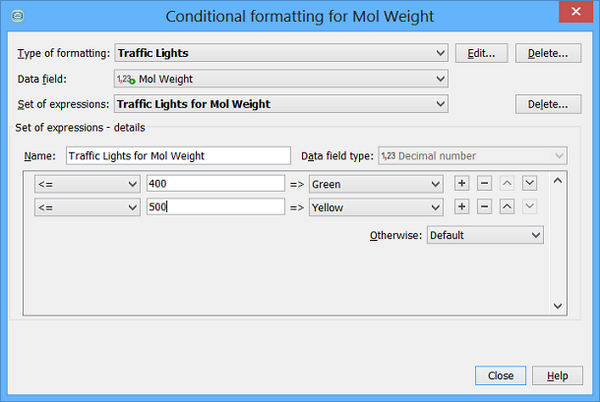Move the 500 Yellow rule up
The height and width of the screenshot is (402, 600).
point(507,207)
